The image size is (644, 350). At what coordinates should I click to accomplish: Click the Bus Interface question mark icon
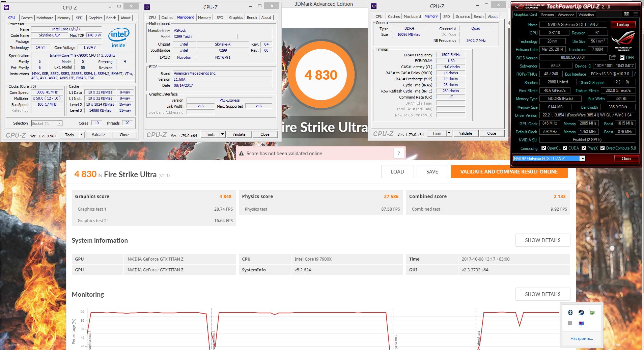click(x=635, y=74)
